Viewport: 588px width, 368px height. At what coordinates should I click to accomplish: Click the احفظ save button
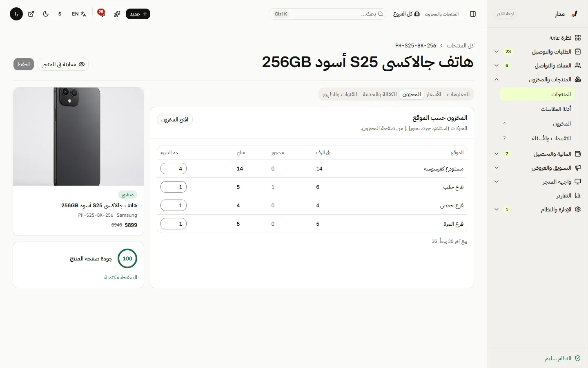click(24, 64)
